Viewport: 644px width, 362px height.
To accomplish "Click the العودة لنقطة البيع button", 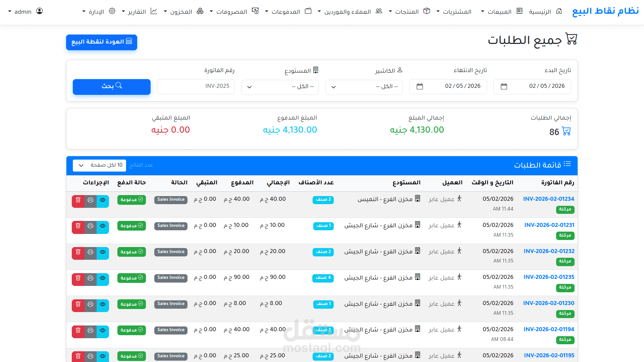I will click(x=102, y=42).
